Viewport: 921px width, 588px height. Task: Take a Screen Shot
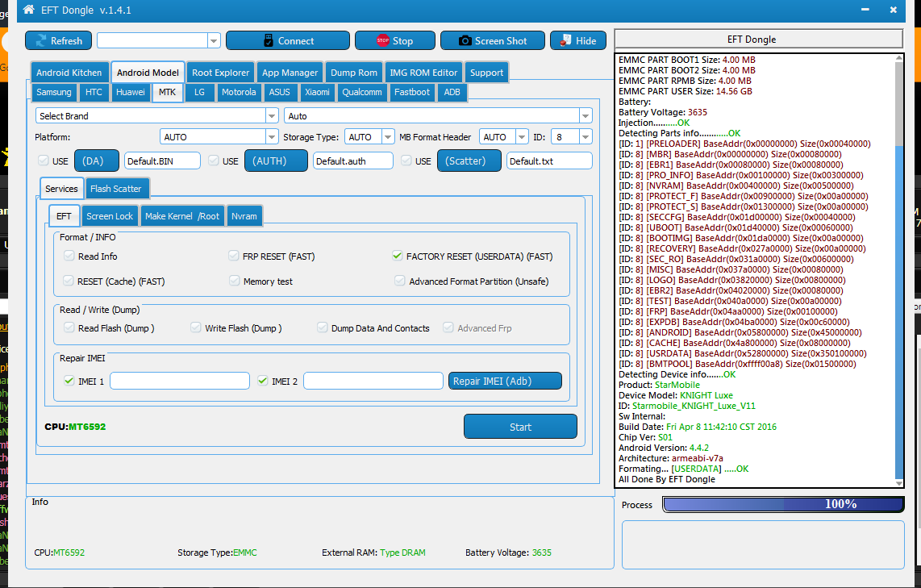pyautogui.click(x=493, y=40)
